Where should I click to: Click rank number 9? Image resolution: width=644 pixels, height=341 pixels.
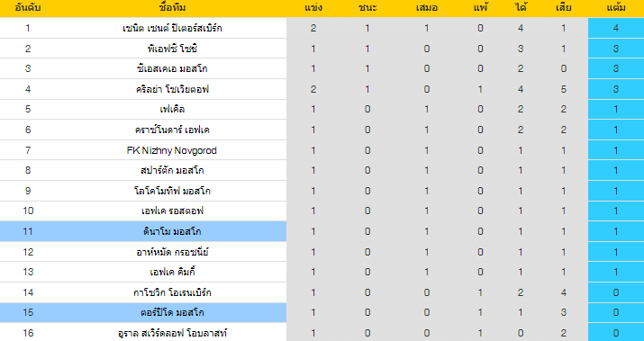click(28, 192)
